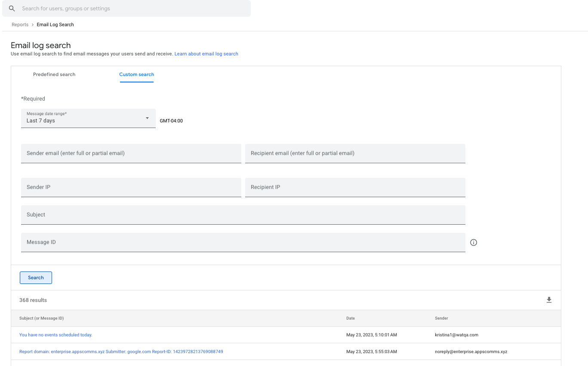Click the users, groups or settings search box
The image size is (588, 366).
(126, 9)
